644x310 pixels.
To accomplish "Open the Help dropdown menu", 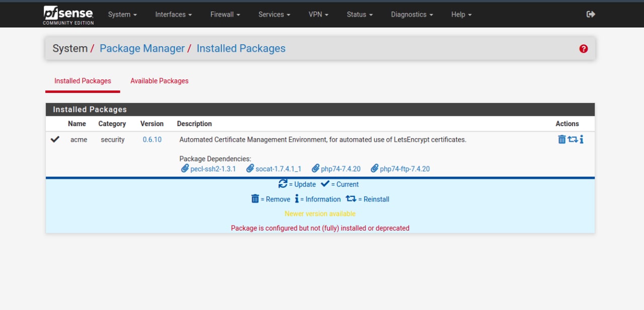I will [x=461, y=15].
